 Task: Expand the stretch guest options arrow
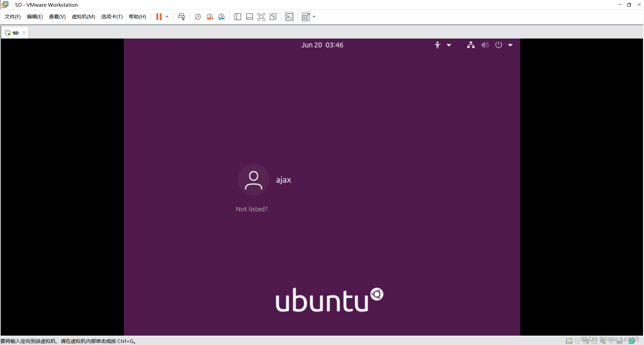point(314,17)
